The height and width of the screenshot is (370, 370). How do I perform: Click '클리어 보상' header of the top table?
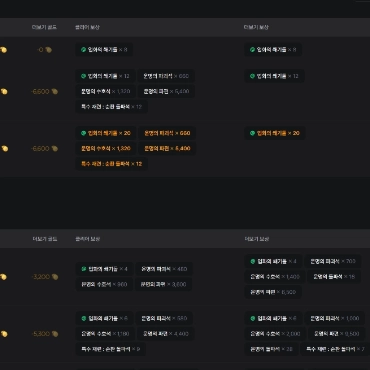87,27
